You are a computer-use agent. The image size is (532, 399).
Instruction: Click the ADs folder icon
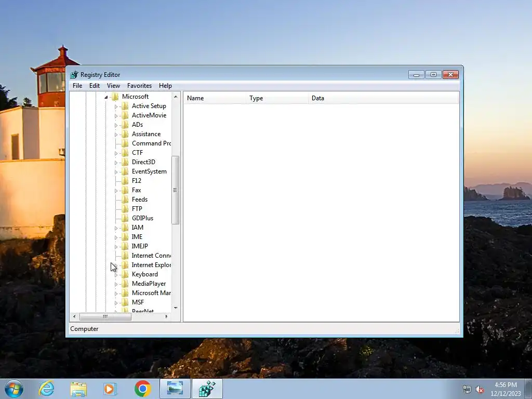tap(125, 125)
